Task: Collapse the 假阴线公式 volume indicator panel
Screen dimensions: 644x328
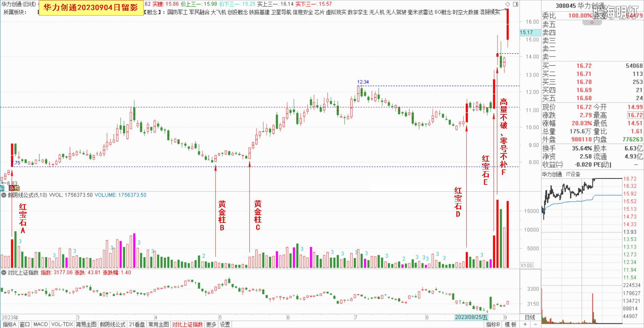Action: click(4, 195)
